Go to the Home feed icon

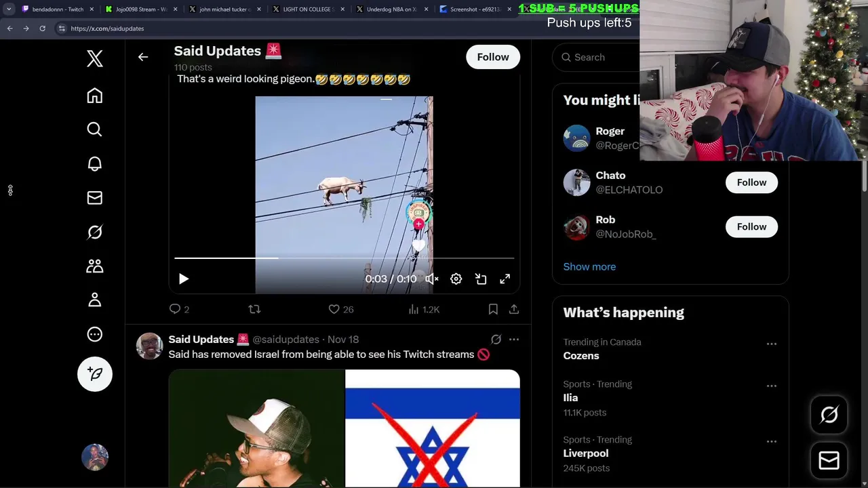[95, 96]
